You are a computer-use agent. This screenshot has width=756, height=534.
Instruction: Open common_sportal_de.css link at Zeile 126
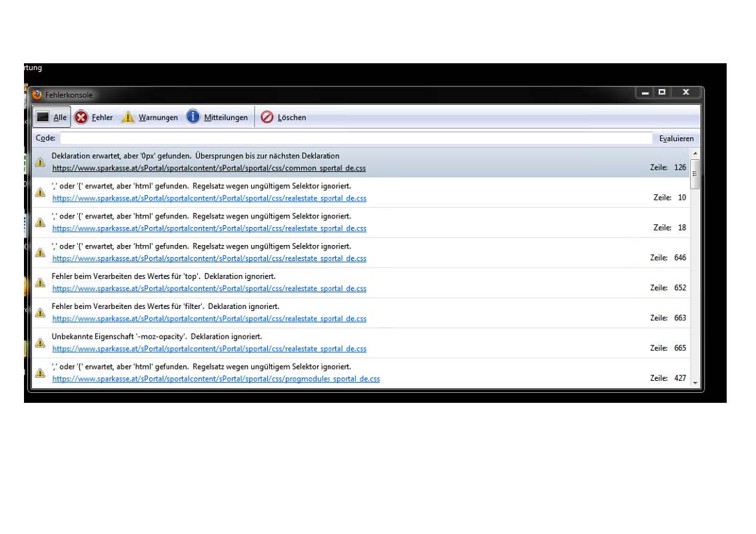pyautogui.click(x=208, y=168)
